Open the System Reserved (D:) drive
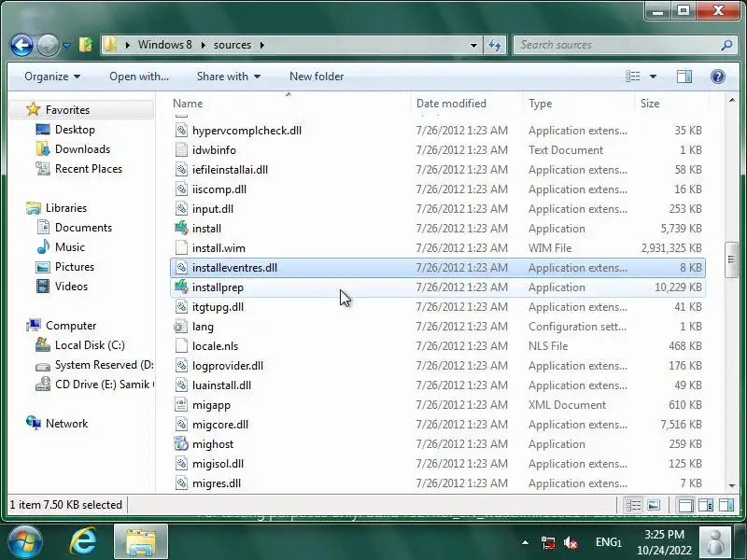The height and width of the screenshot is (560, 747). tap(105, 365)
